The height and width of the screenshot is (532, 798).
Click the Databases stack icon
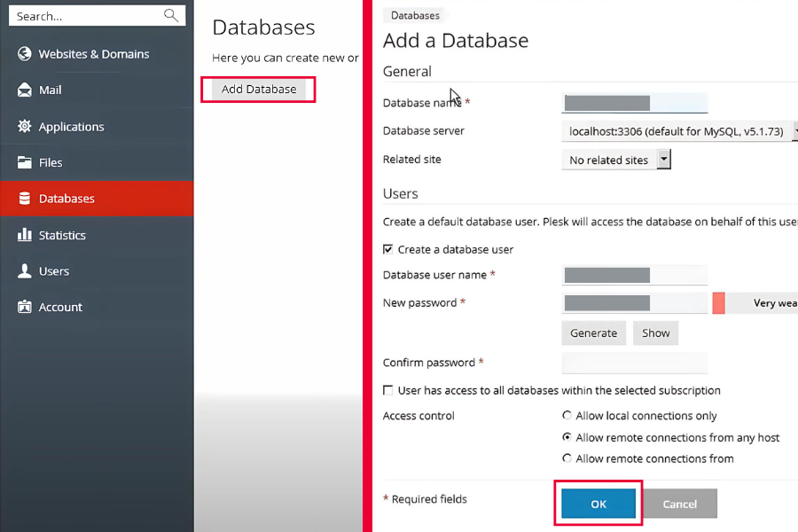click(24, 199)
